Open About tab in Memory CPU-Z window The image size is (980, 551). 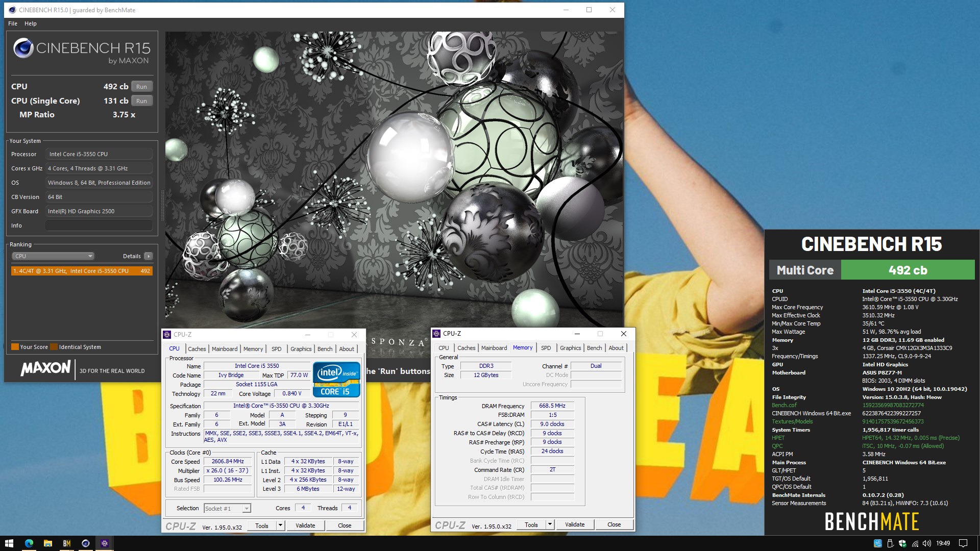pyautogui.click(x=616, y=348)
